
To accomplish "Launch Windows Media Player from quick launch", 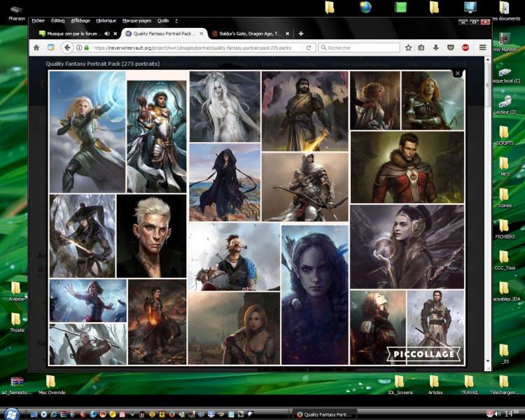I will [44, 414].
